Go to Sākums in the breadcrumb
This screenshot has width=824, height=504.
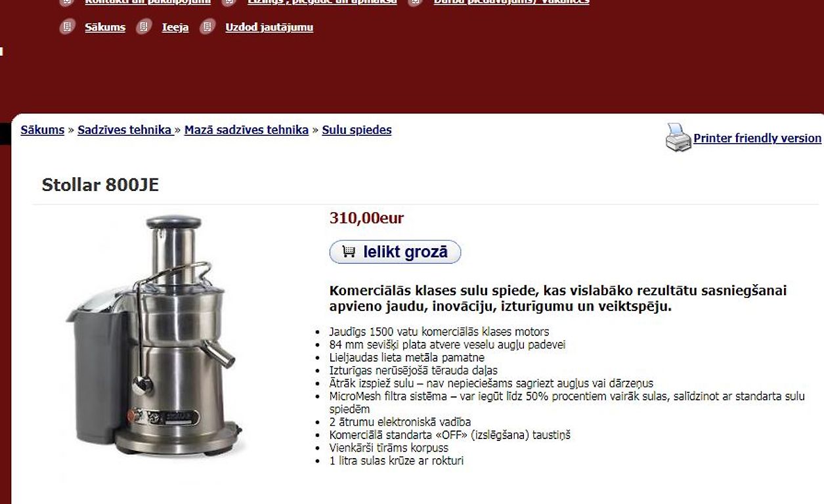point(43,130)
